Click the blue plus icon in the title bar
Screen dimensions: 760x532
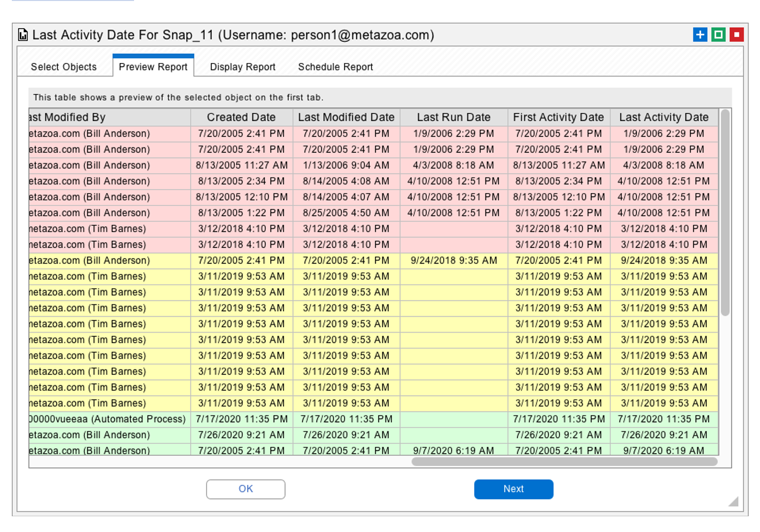coord(699,34)
